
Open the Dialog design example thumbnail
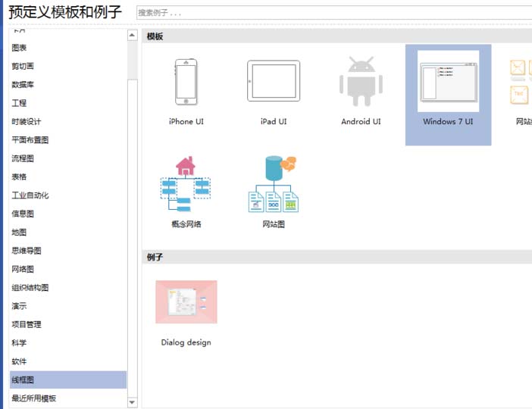(x=186, y=302)
